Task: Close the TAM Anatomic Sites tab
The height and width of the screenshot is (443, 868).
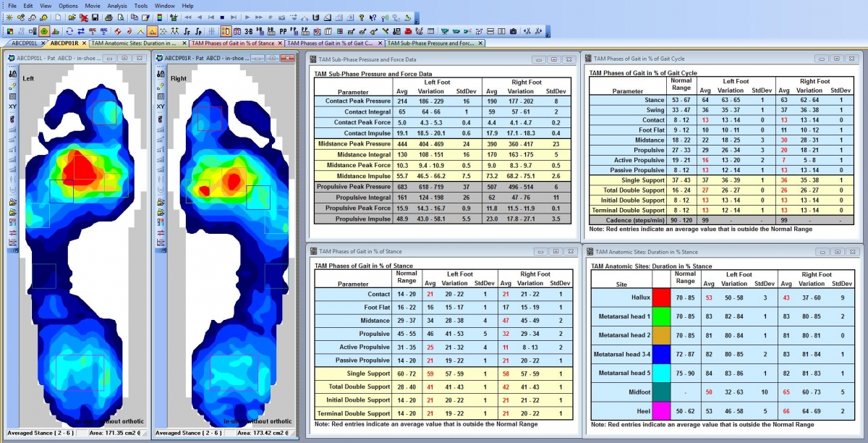Action: click(x=184, y=43)
